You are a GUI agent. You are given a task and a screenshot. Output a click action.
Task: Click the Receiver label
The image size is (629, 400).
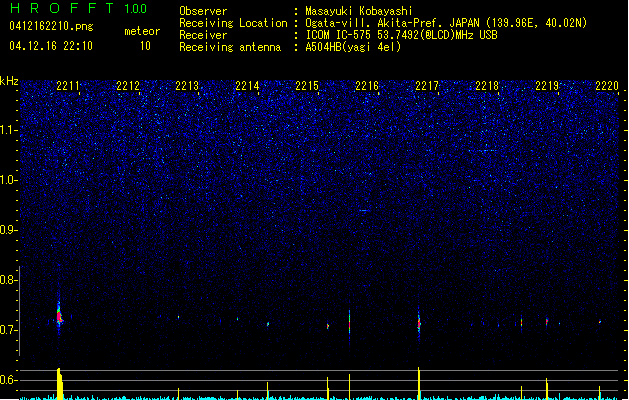pos(203,35)
